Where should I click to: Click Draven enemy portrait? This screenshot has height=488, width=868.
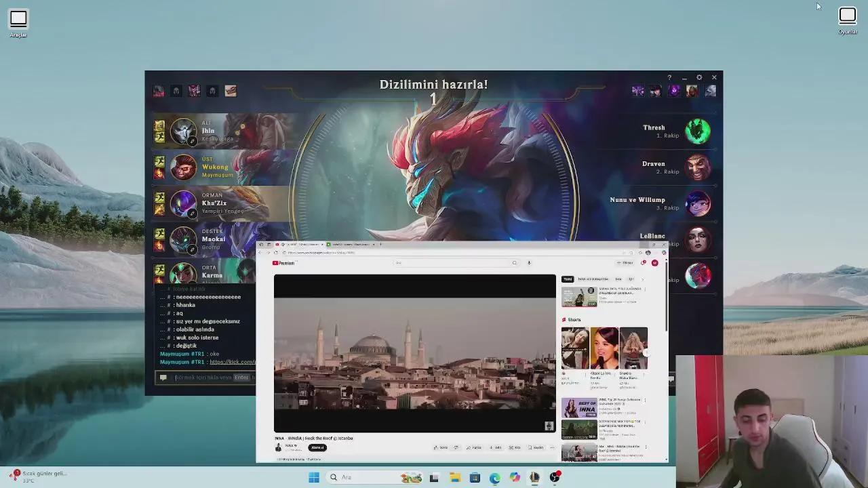click(x=698, y=167)
